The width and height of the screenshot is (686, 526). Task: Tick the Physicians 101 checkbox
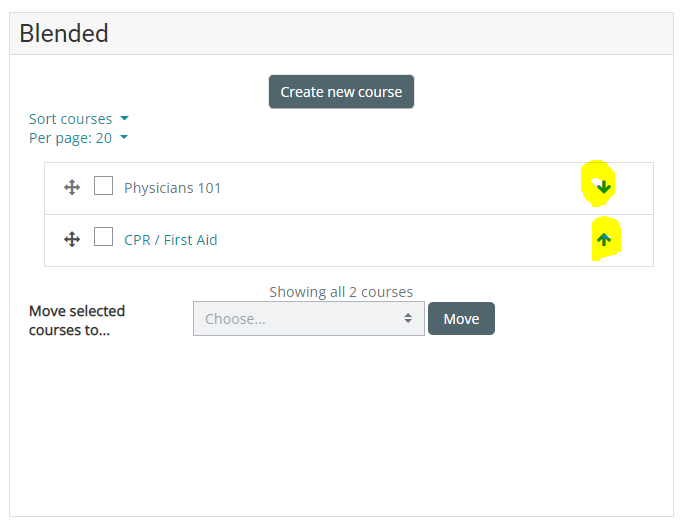[103, 186]
